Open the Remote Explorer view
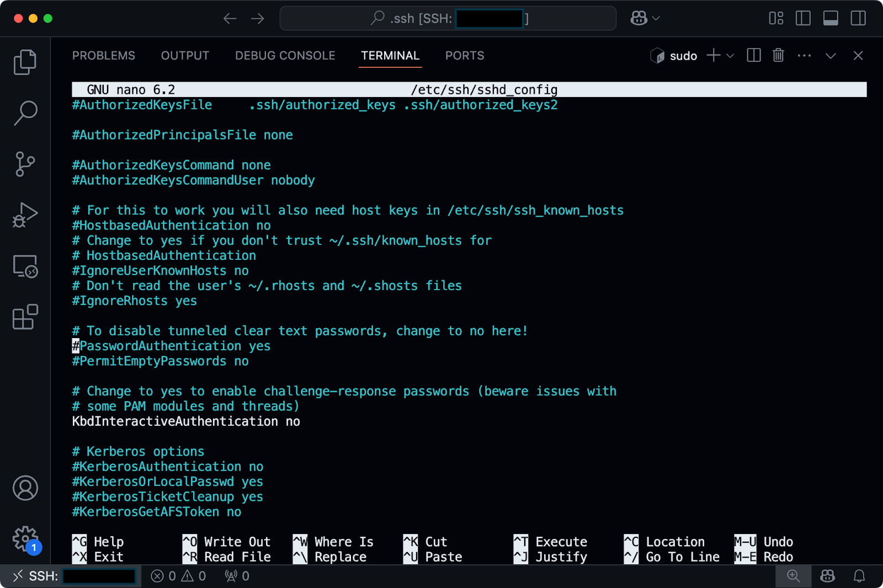This screenshot has width=883, height=588. [x=25, y=266]
